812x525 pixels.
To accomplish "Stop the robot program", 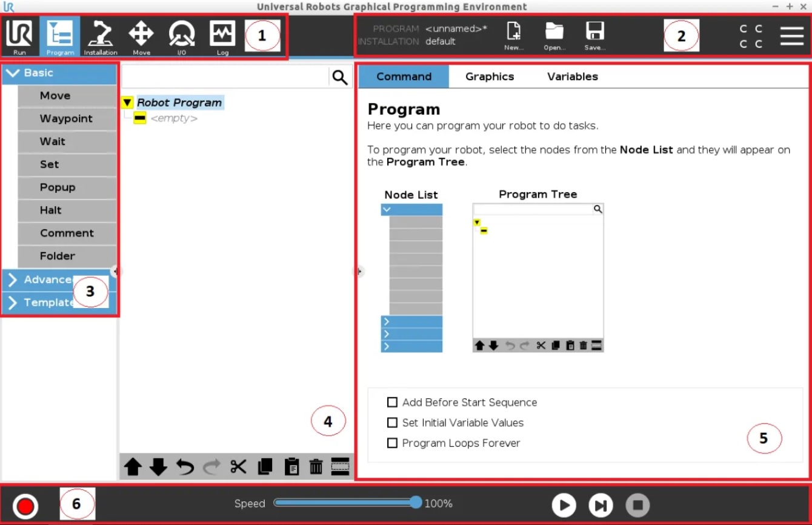I will point(637,505).
